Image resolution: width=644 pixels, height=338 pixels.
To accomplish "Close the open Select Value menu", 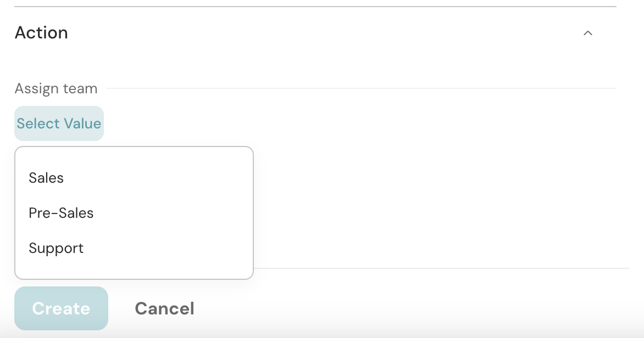I will coord(59,123).
